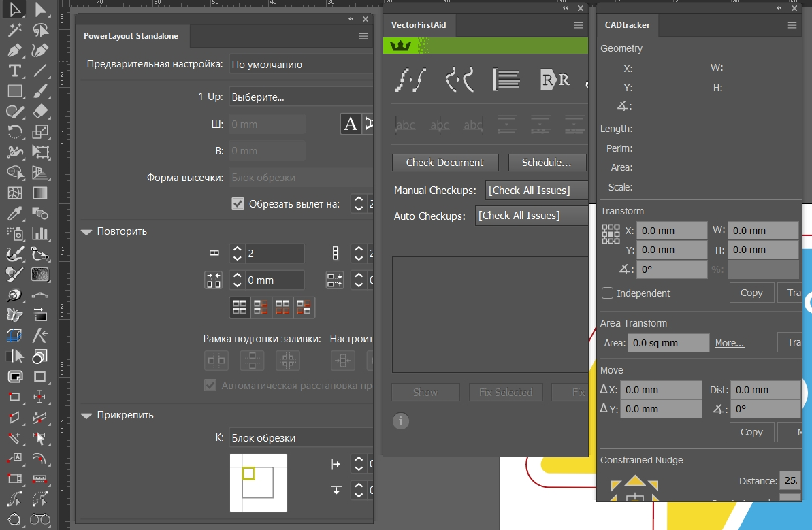
Task: Decrease the horizontal gap 0 mm stepper
Action: click(x=237, y=284)
